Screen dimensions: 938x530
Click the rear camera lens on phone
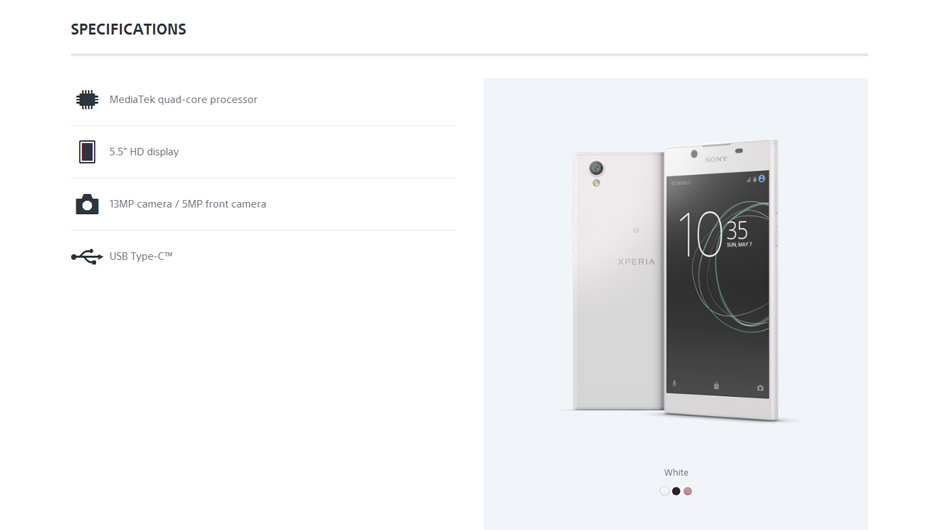pos(596,168)
